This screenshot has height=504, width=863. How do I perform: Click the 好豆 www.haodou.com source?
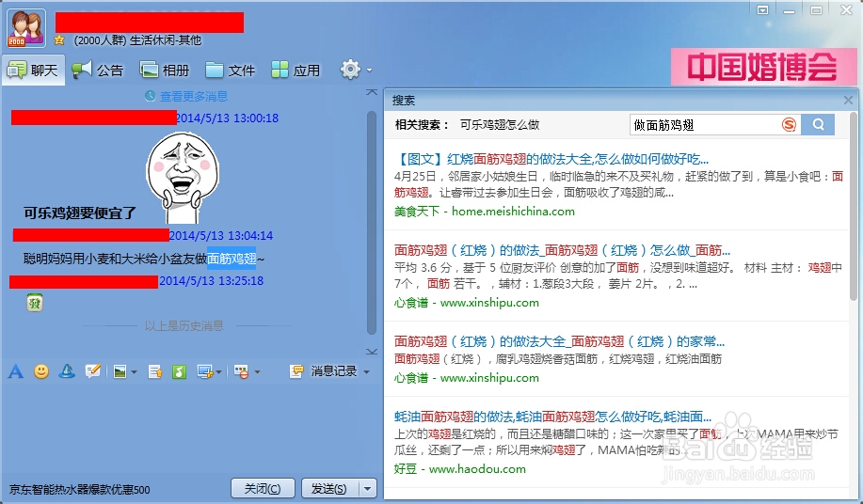[x=460, y=469]
